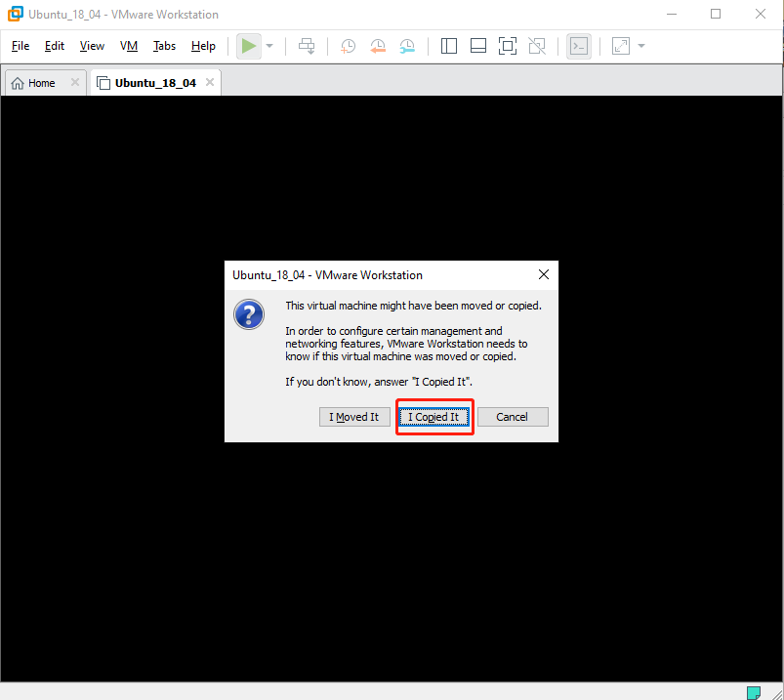This screenshot has width=784, height=700.
Task: Toggle the library sidebar panel icon
Action: pos(448,46)
